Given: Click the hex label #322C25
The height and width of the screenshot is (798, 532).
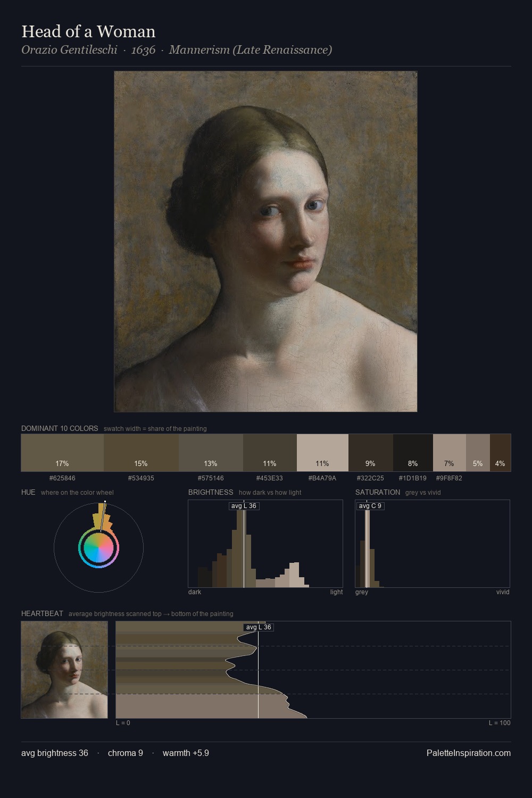Looking at the screenshot, I should 370,478.
